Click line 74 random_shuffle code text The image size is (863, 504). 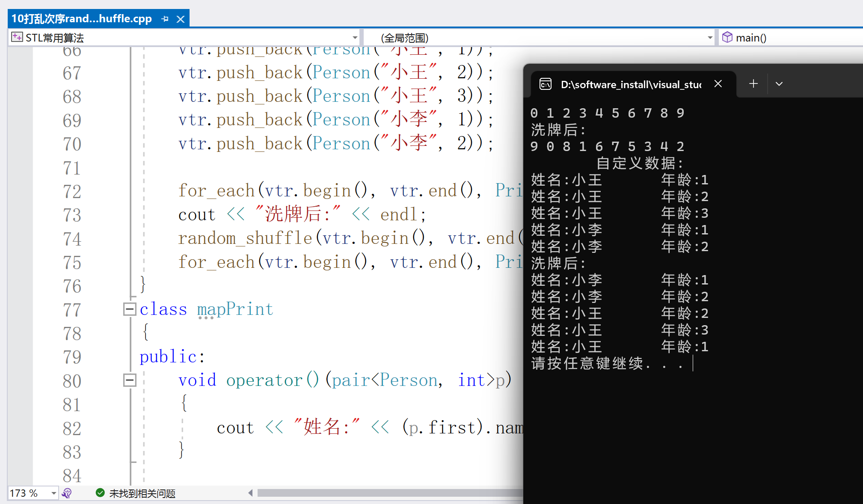click(x=245, y=238)
